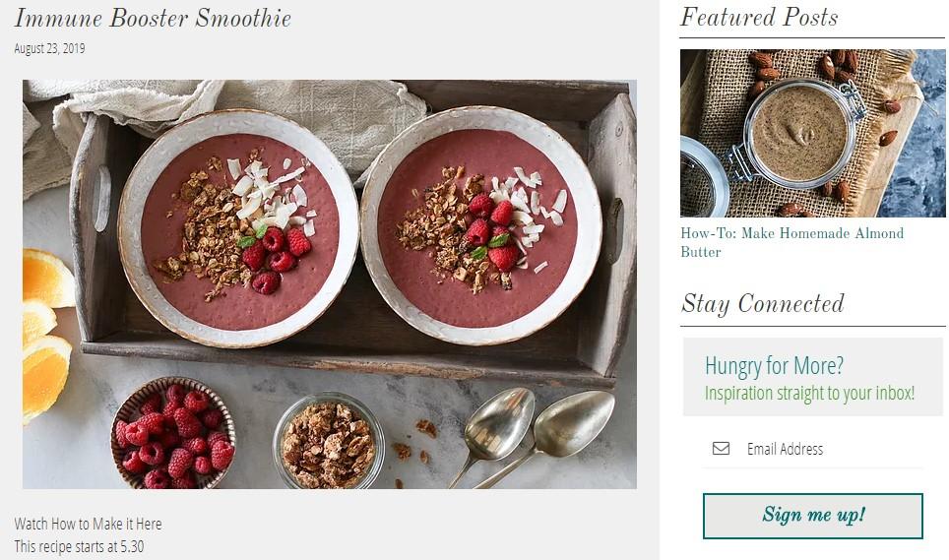Click the Hungry for More? banner text
The height and width of the screenshot is (560, 949).
[774, 366]
